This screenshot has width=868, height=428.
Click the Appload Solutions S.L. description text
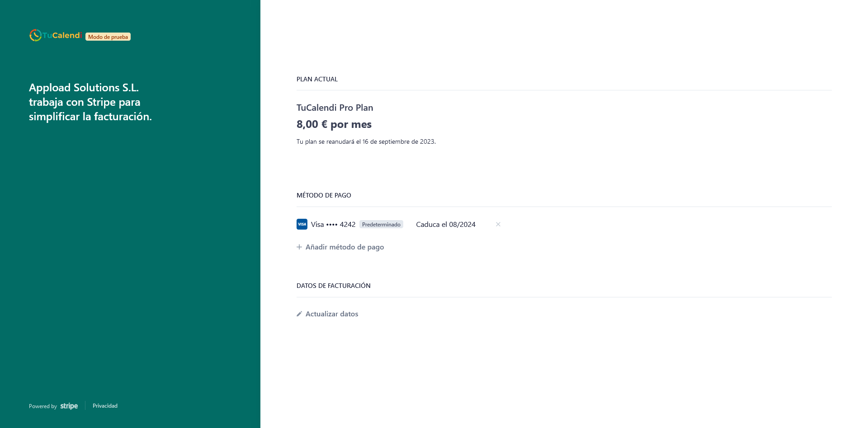click(x=90, y=102)
